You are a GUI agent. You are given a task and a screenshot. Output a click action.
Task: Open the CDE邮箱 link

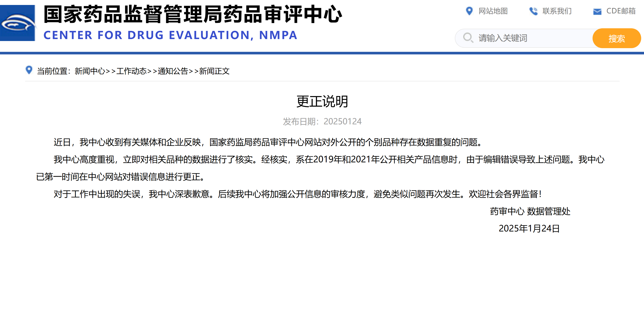621,11
